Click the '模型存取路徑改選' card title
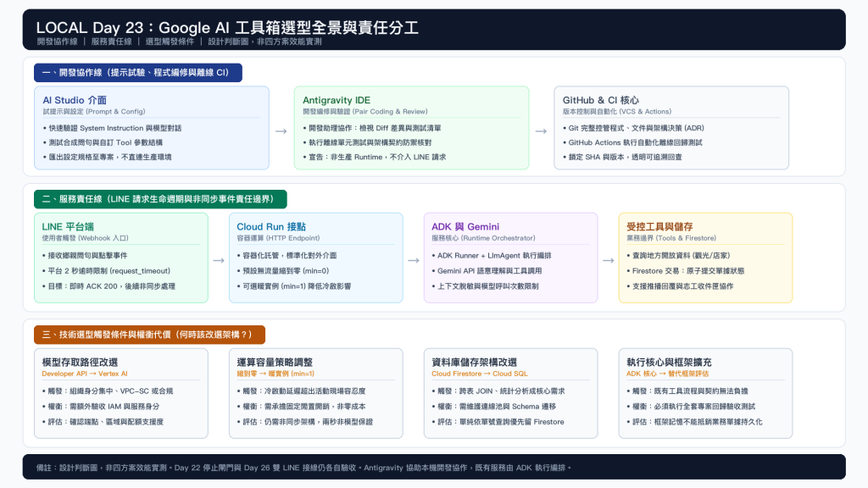Screen dimensions: 868x488 [81, 363]
